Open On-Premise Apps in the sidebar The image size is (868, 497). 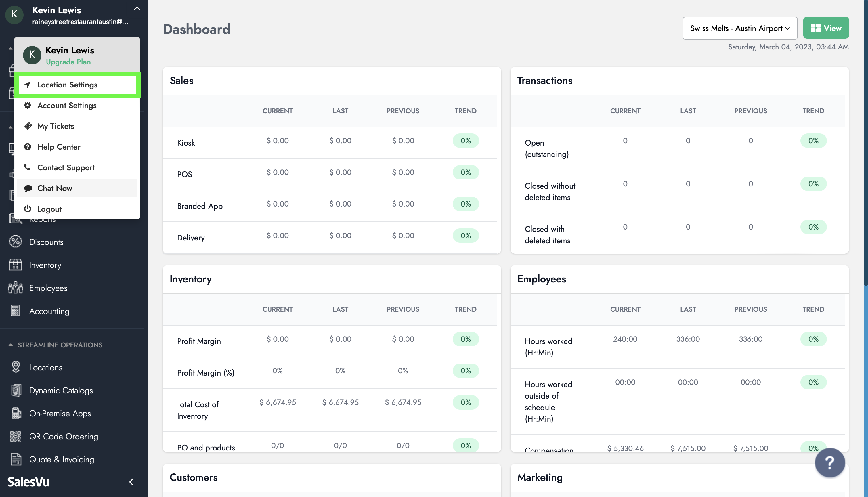[x=60, y=413]
